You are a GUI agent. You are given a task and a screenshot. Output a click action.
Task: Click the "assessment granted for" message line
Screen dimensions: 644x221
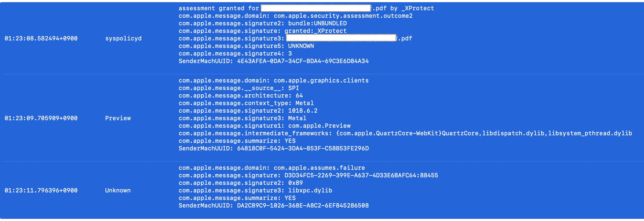coord(218,8)
